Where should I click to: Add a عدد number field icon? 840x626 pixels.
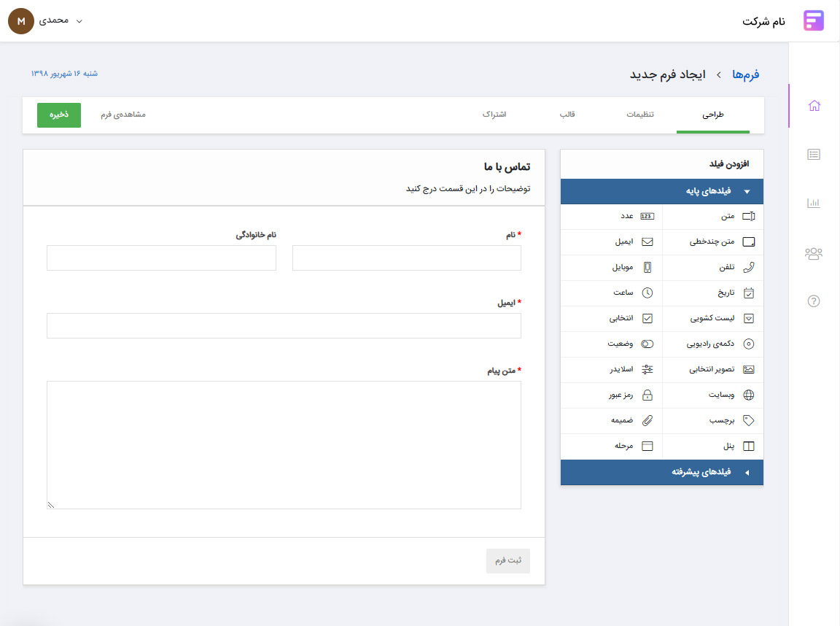point(647,216)
